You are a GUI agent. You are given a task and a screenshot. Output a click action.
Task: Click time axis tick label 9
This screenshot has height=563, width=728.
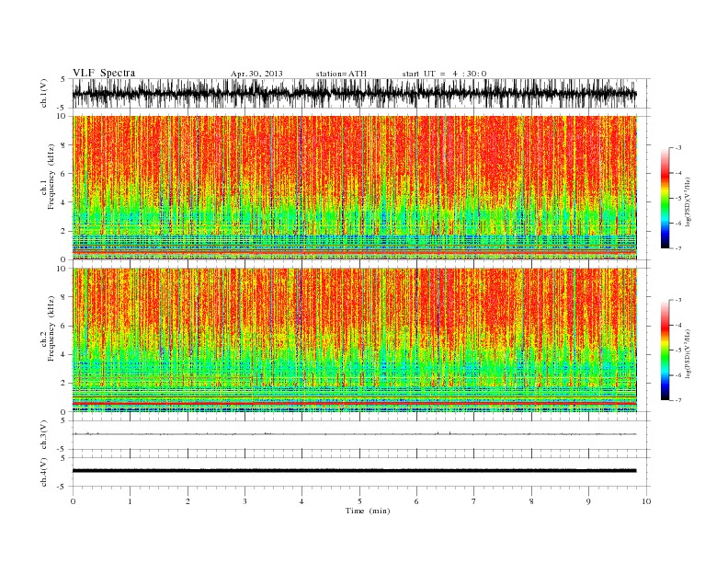pos(588,501)
